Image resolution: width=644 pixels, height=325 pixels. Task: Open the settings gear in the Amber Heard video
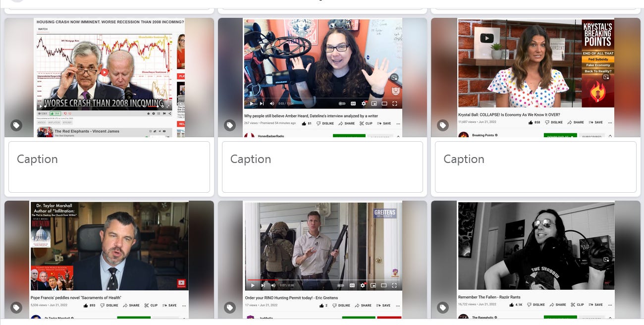(x=364, y=104)
